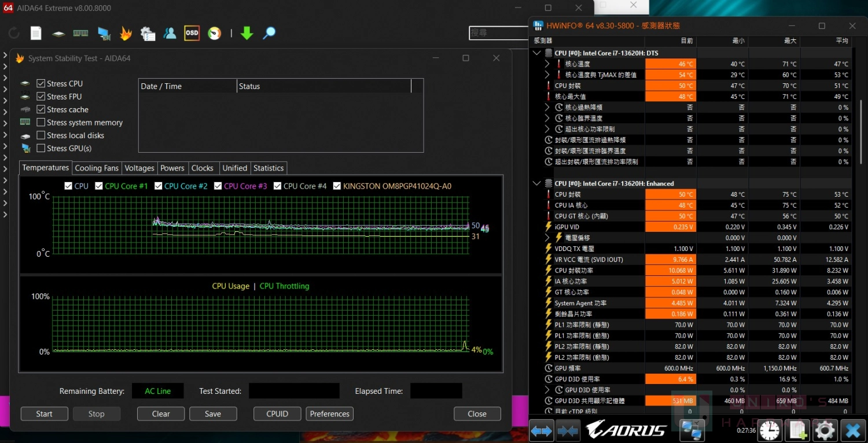Click the Status column header in log
Viewport: 868px width, 443px height.
pyautogui.click(x=324, y=86)
